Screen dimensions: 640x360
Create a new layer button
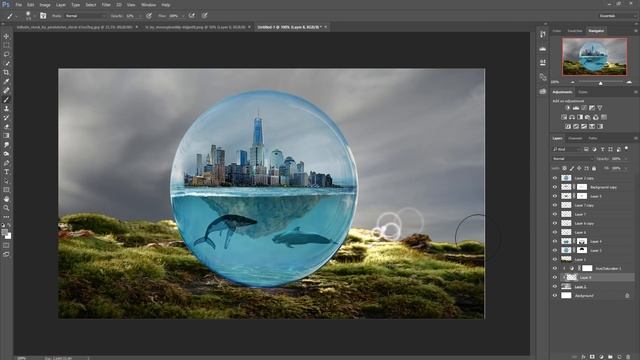[x=619, y=357]
